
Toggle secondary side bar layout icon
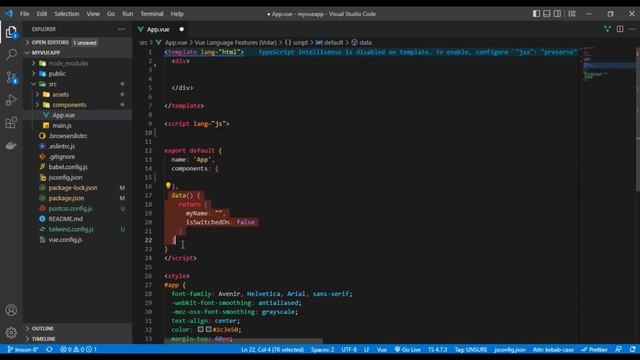tap(557, 13)
